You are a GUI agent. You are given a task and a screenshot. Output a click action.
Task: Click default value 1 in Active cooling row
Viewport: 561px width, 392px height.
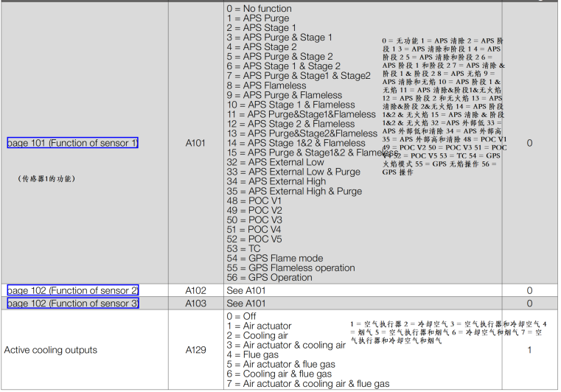(x=529, y=350)
